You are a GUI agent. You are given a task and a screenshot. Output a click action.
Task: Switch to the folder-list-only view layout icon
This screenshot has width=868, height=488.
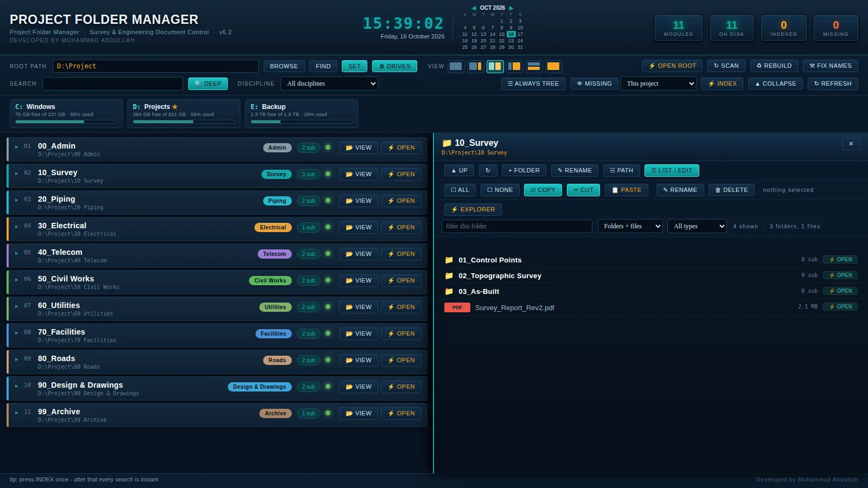[x=456, y=66]
